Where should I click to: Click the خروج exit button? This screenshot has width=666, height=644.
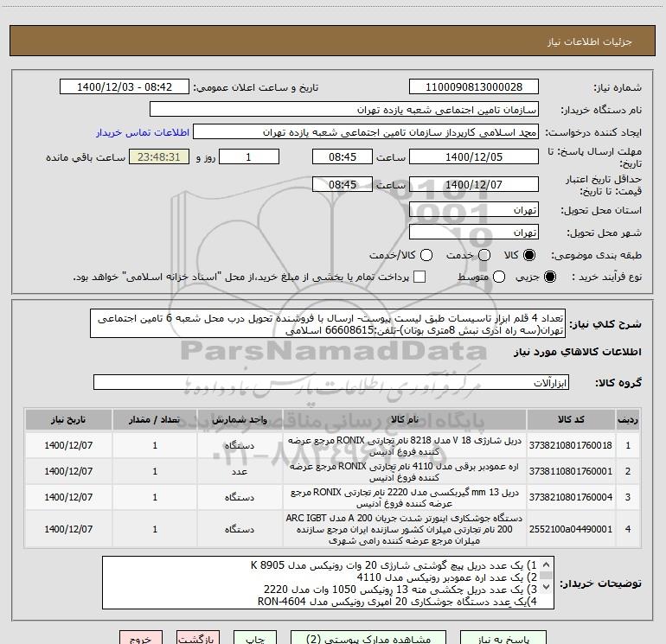[x=141, y=638]
